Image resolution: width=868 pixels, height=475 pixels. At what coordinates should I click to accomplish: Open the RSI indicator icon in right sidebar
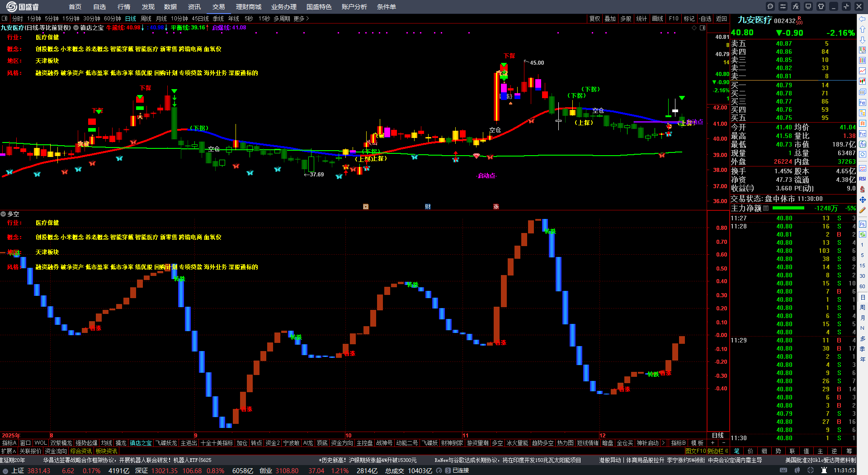863,179
